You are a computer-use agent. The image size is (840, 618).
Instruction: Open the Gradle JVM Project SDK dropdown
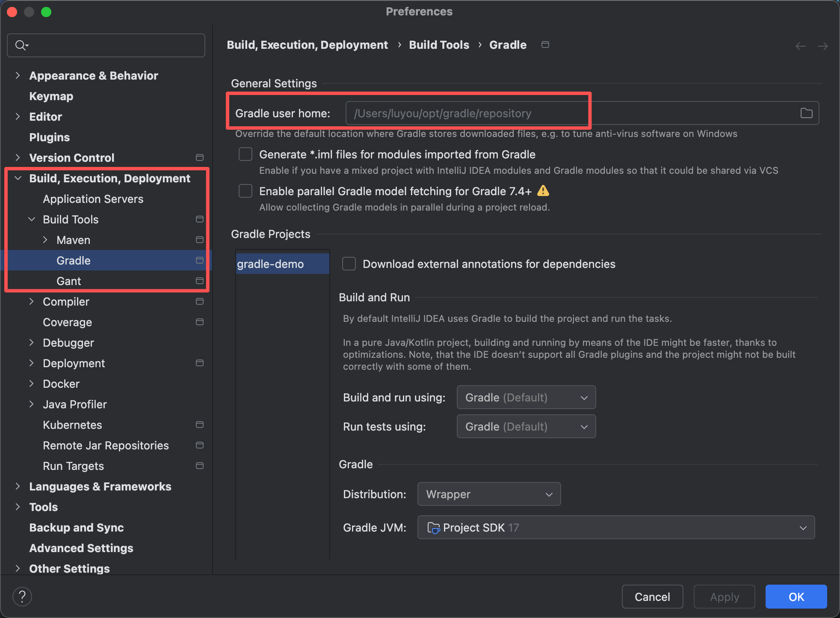616,527
